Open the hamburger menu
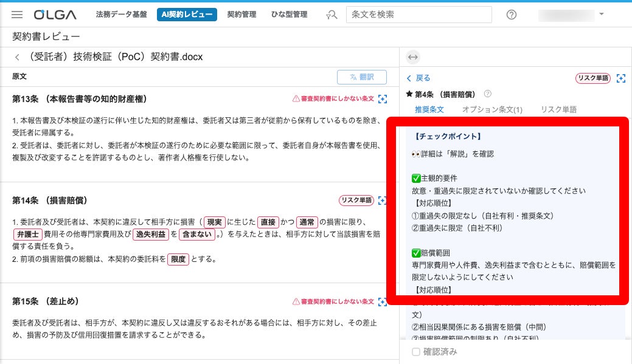 pyautogui.click(x=17, y=15)
